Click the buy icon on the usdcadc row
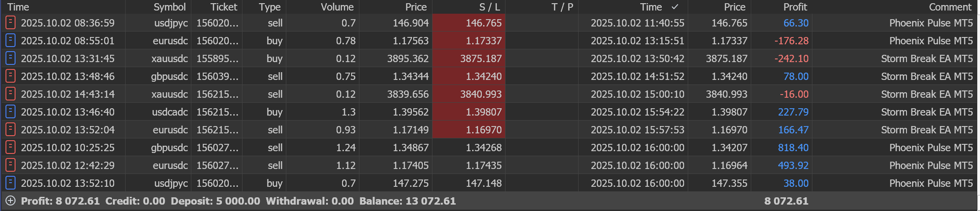 tap(11, 112)
